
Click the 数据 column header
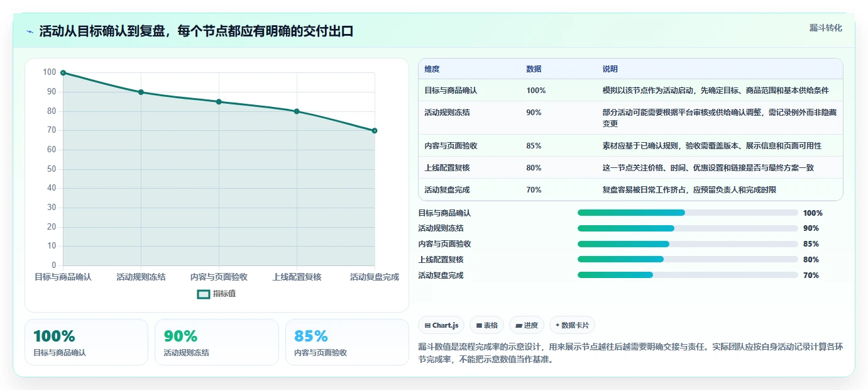point(534,69)
